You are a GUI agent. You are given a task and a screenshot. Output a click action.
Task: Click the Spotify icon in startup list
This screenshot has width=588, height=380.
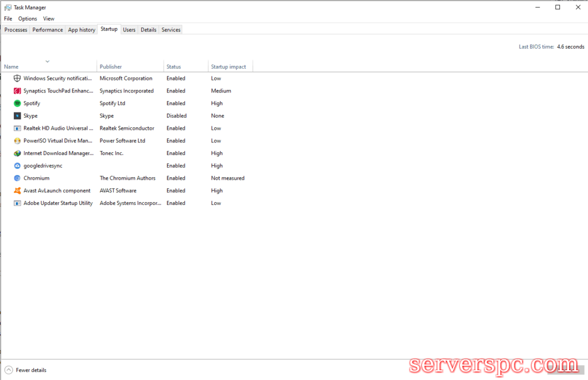[x=17, y=103]
